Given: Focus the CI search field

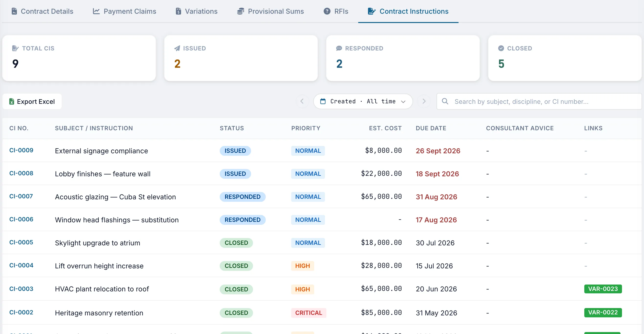Looking at the screenshot, I should pyautogui.click(x=539, y=101).
